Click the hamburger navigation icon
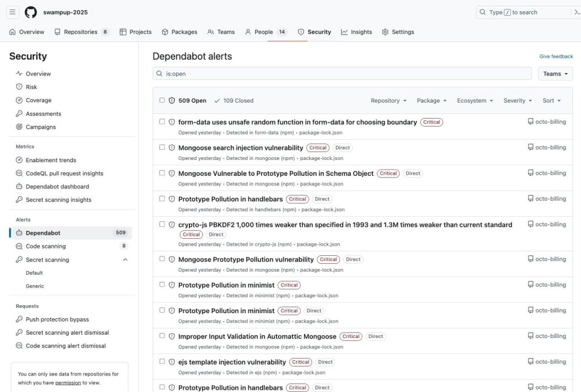Screen dimensions: 581x392 pyautogui.click(x=12, y=11)
